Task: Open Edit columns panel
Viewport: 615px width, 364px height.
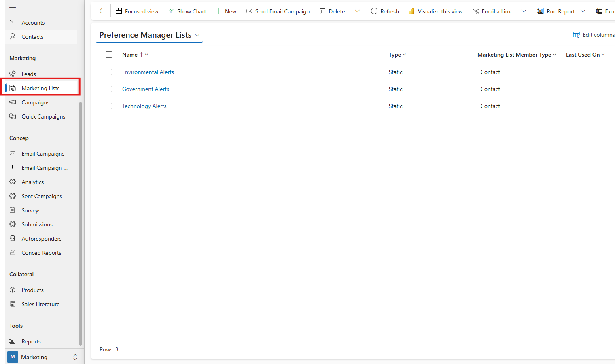Action: [x=594, y=35]
